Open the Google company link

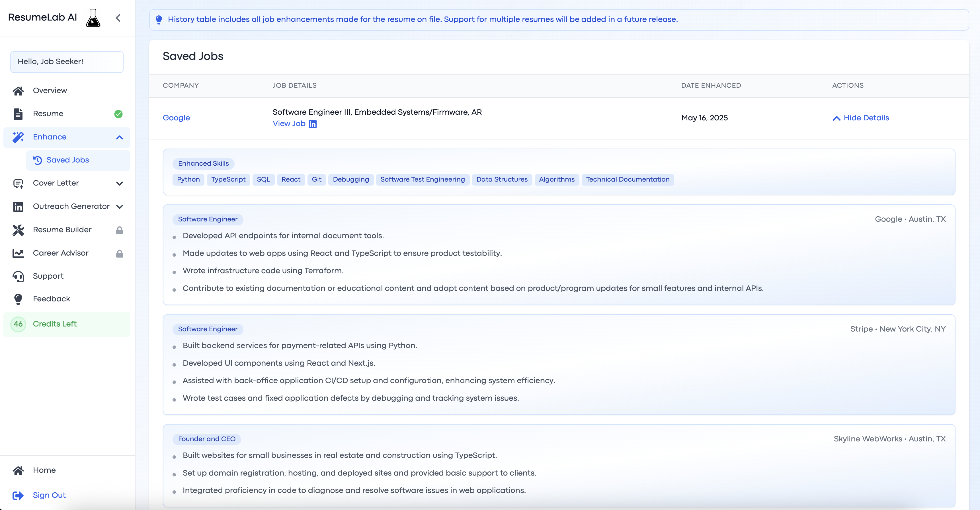(176, 118)
